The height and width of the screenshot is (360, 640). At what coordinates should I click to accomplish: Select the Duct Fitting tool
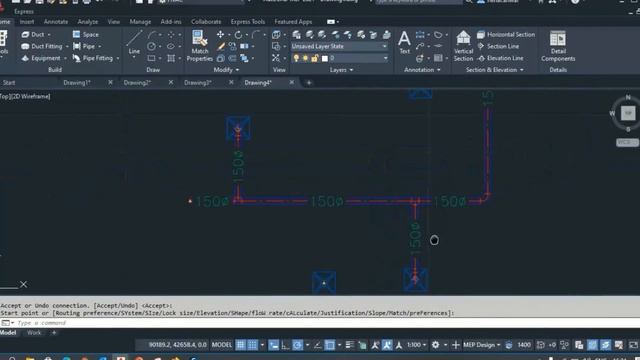pyautogui.click(x=42, y=47)
